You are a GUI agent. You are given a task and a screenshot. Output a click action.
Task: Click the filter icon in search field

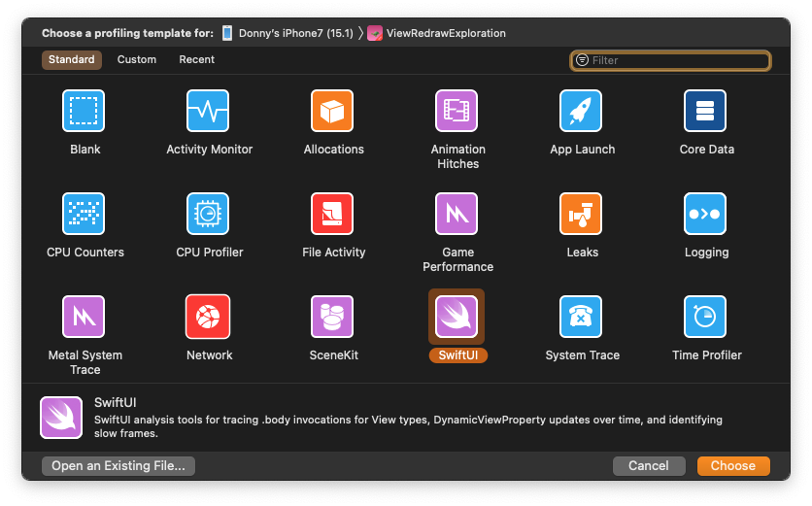(x=582, y=60)
